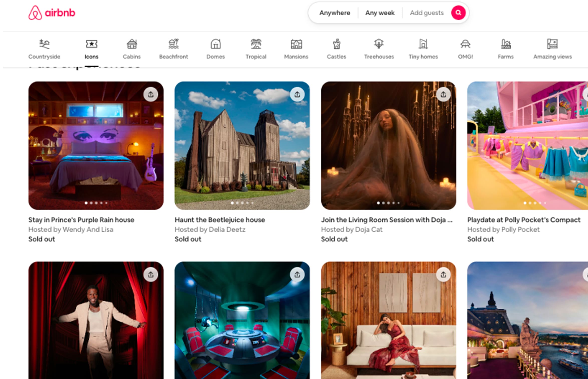This screenshot has height=379, width=588.
Task: Open 'Haunt the Beetlejuice house' title
Action: tap(220, 220)
